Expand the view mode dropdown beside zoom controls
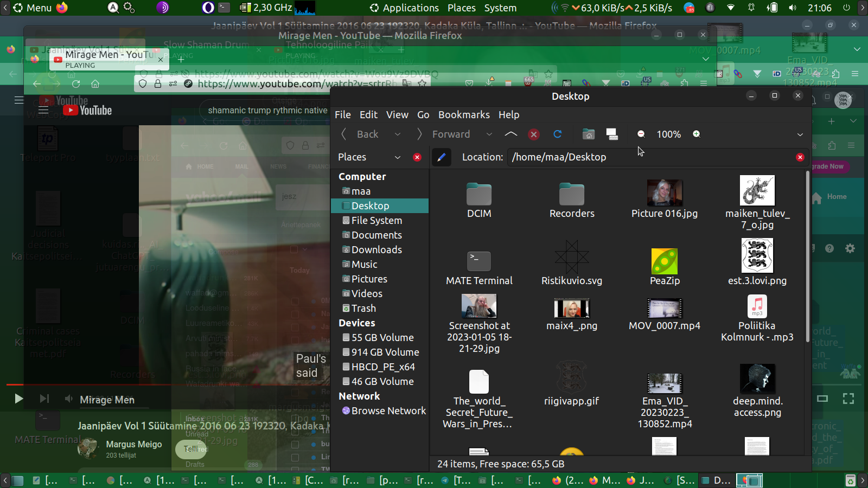This screenshot has width=868, height=488. point(800,134)
